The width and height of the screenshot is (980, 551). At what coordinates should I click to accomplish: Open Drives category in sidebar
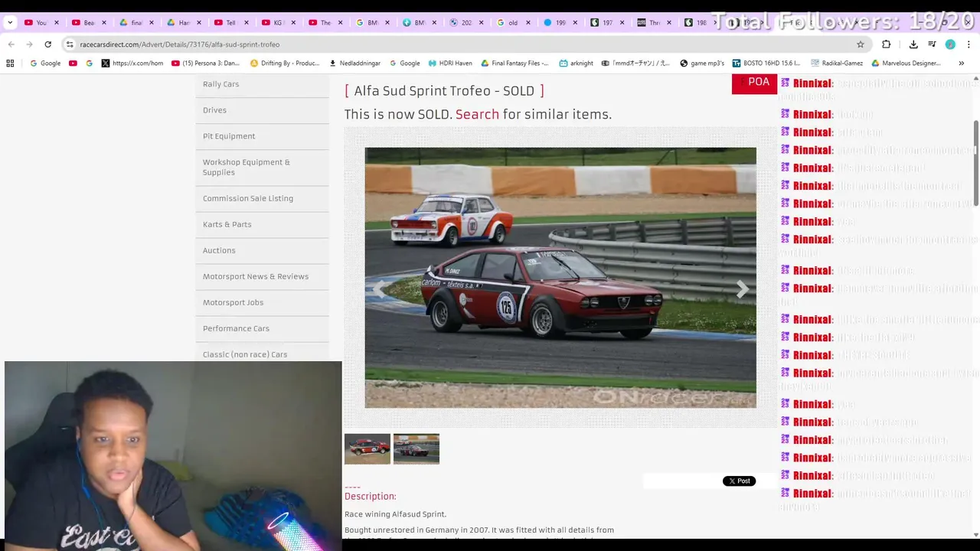point(214,110)
